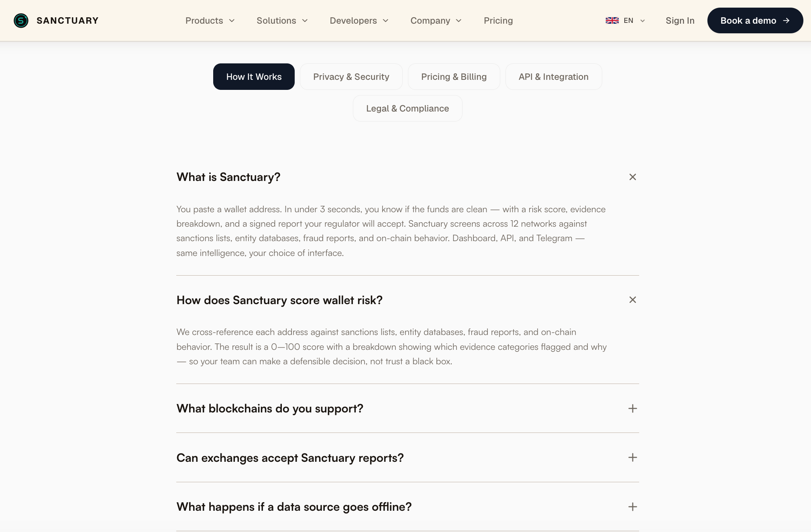
Task: Close the wallet risk scoring answer
Action: click(633, 300)
